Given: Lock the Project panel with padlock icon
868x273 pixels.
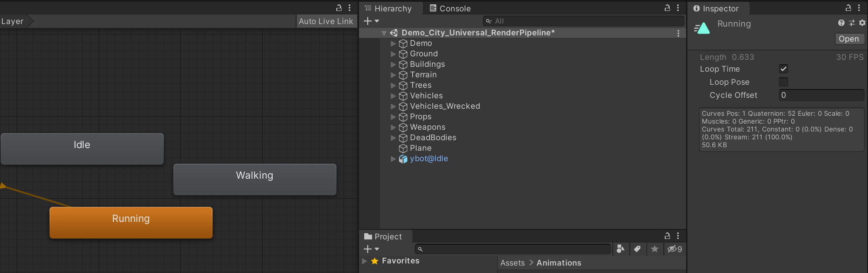Looking at the screenshot, I should tap(667, 236).
